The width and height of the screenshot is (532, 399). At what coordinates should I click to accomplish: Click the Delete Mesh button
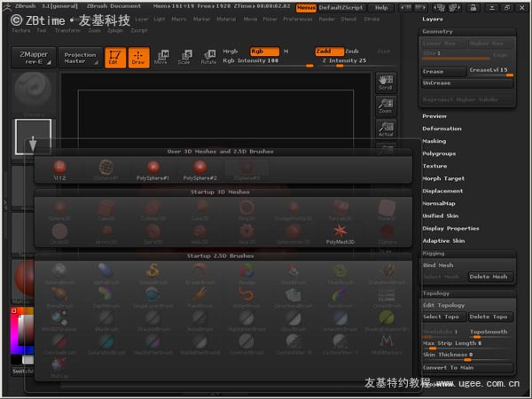490,277
